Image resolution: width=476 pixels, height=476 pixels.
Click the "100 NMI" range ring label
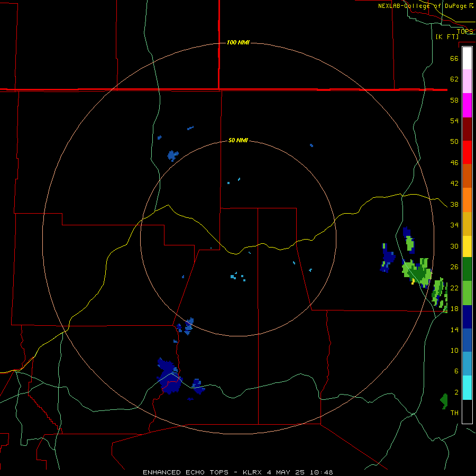point(238,42)
